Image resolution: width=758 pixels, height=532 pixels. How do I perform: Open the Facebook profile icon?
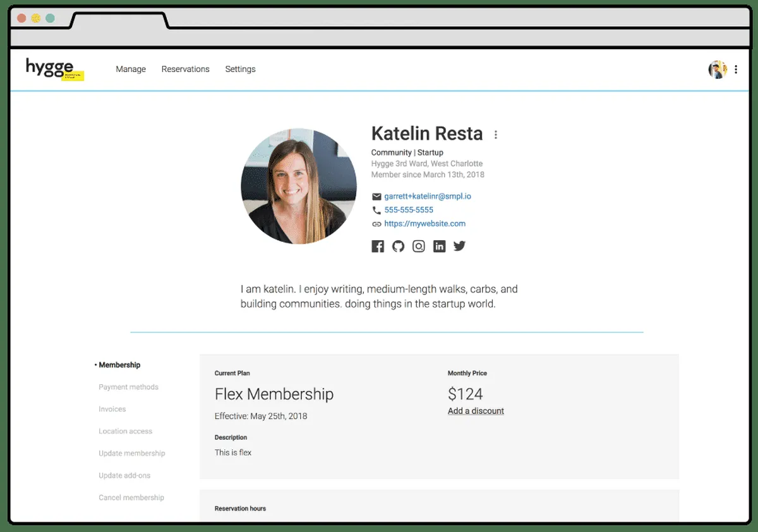[x=378, y=246]
